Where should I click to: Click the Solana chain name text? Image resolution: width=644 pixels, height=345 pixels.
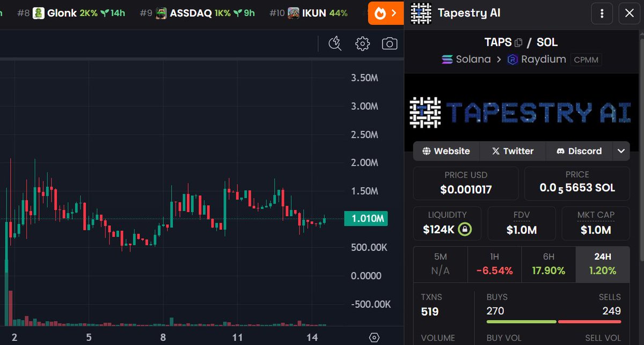473,60
